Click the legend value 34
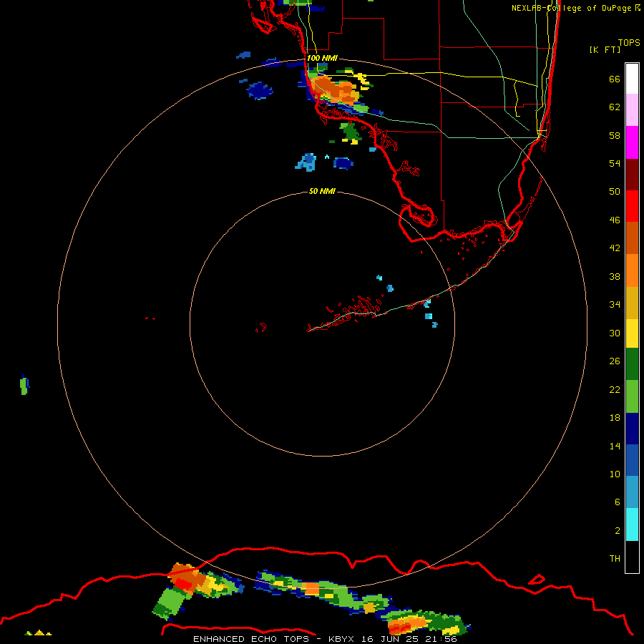The image size is (644, 644). click(615, 305)
